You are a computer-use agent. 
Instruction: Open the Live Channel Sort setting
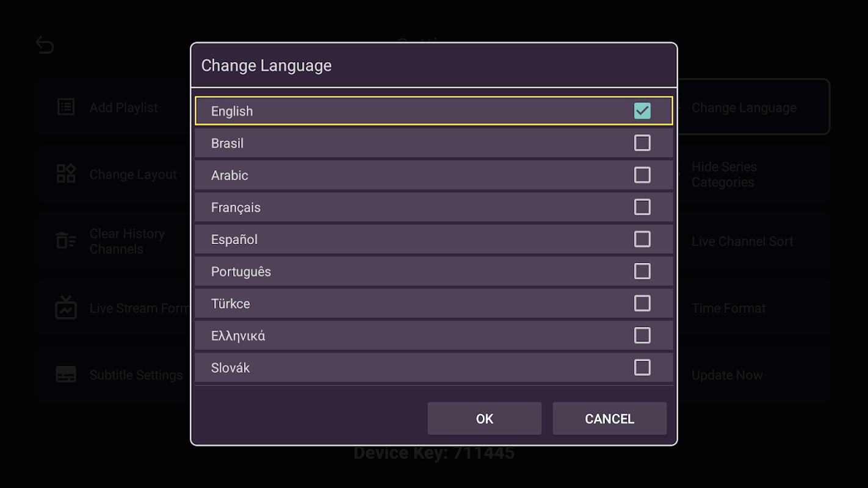click(742, 242)
